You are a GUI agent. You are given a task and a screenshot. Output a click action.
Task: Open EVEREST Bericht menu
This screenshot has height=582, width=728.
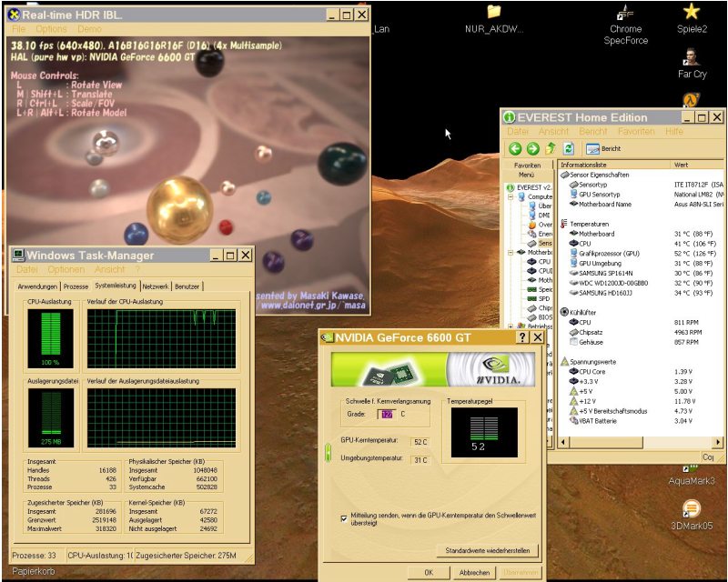coord(593,131)
